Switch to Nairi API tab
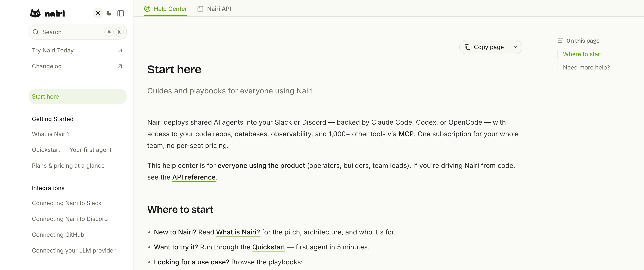 [x=214, y=9]
